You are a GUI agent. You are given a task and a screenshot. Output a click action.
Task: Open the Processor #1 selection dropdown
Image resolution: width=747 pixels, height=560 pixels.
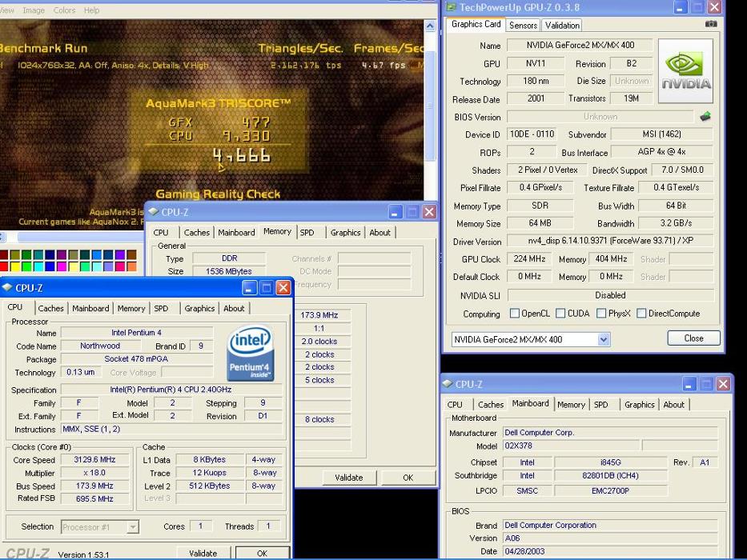pos(133,527)
